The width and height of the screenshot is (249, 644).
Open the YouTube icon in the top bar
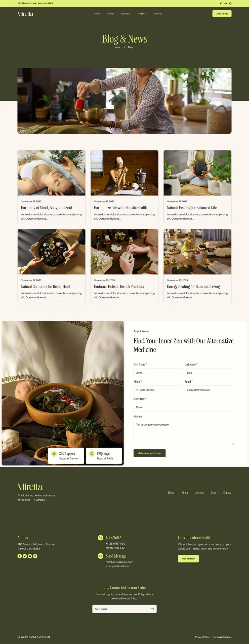coord(226,4)
